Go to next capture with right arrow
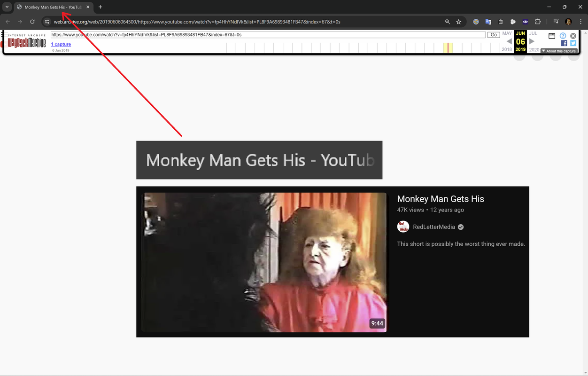Viewport: 588px width, 376px height. click(532, 41)
